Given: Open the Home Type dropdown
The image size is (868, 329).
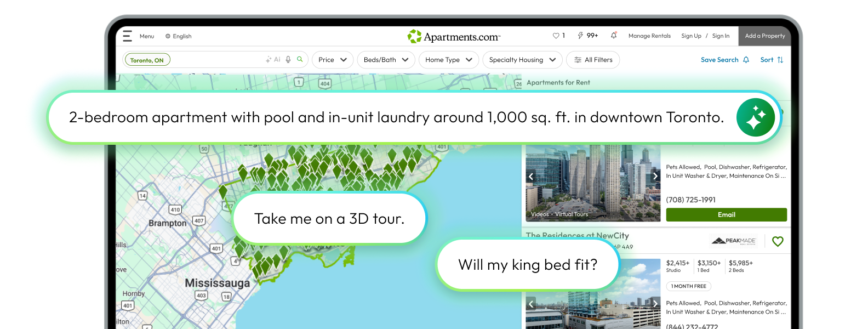Looking at the screenshot, I should tap(449, 60).
